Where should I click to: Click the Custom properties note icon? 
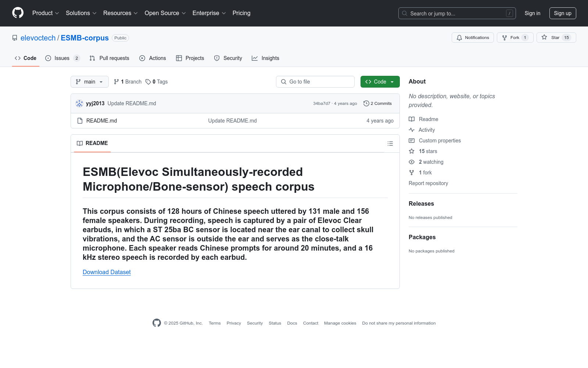[412, 141]
